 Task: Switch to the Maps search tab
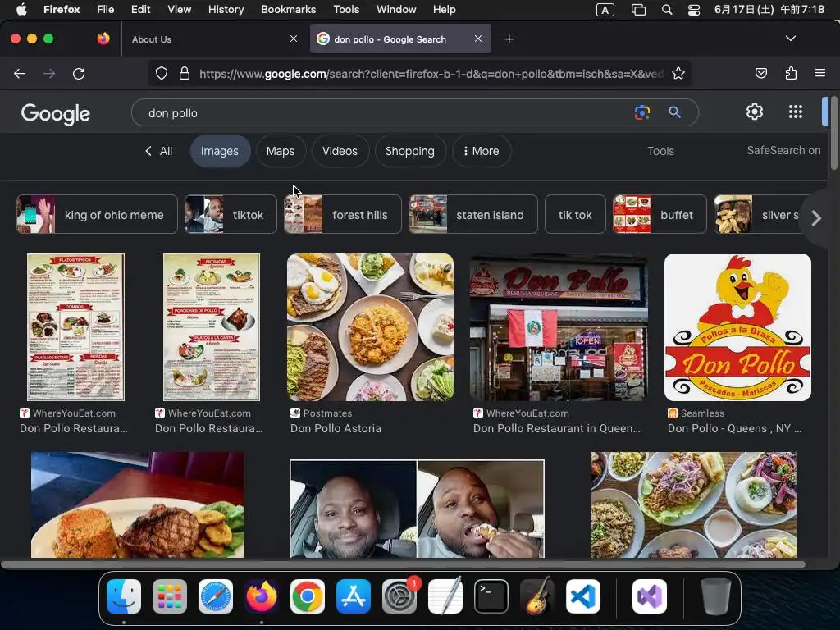[281, 151]
